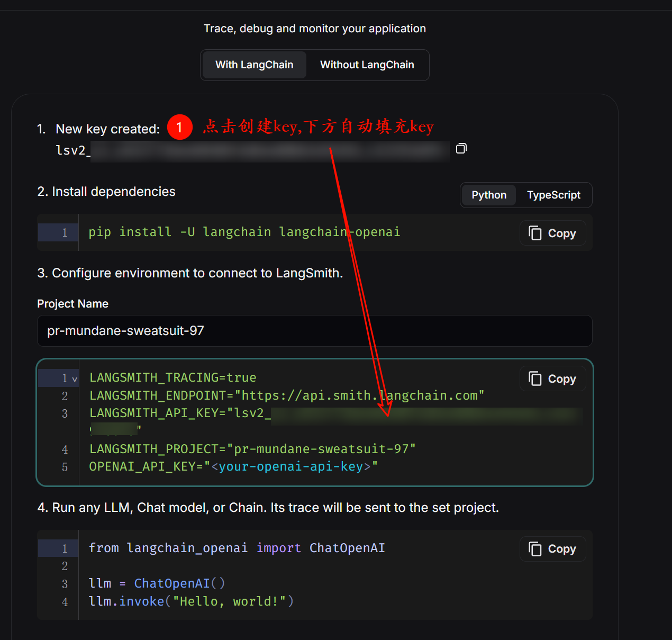672x640 pixels.
Task: Click the pip install -U langchain line
Action: pyautogui.click(x=244, y=232)
